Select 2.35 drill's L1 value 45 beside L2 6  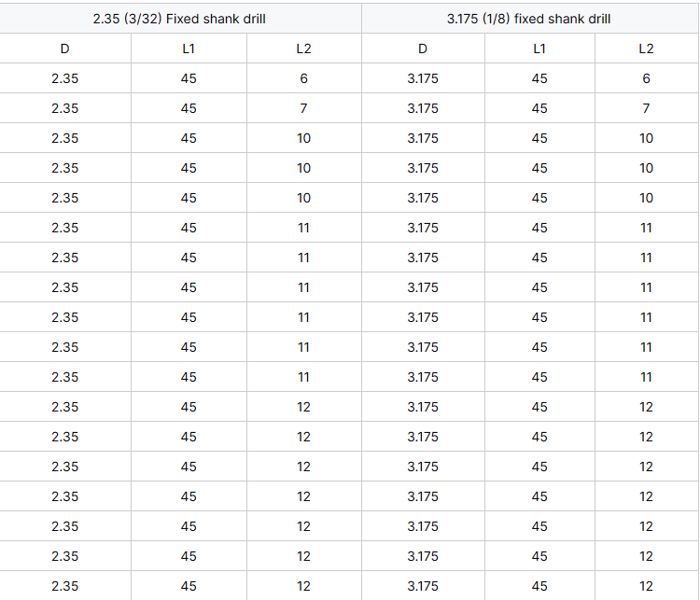tap(189, 78)
